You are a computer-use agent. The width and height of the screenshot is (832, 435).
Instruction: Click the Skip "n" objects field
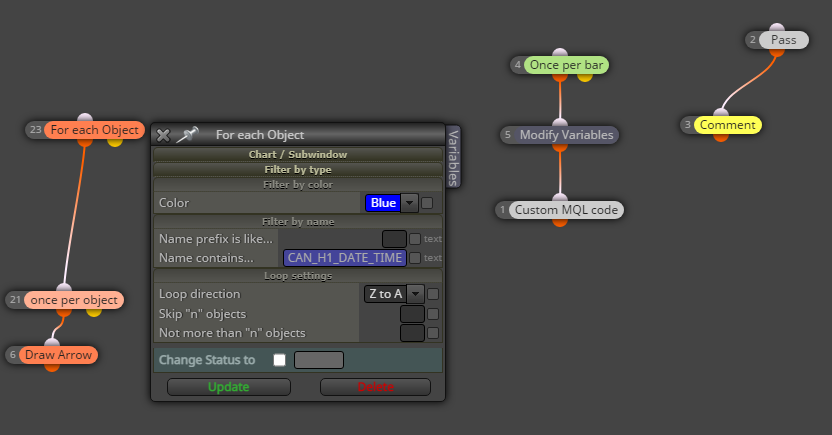click(412, 314)
